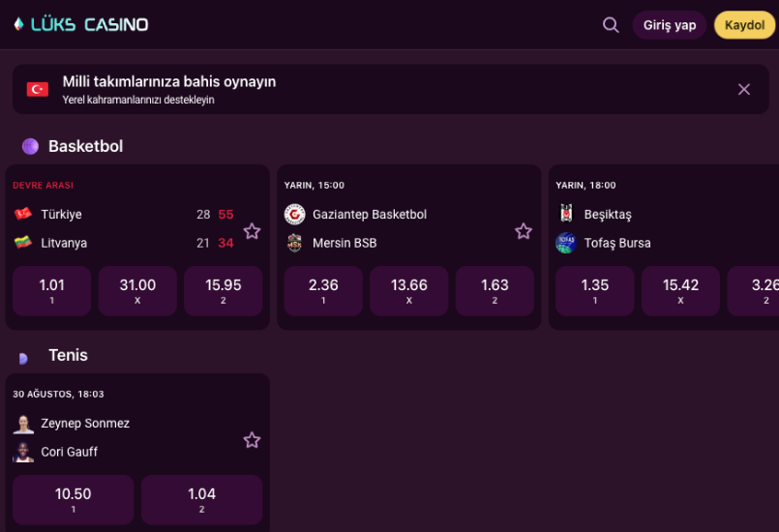779x532 pixels.
Task: Select 1.35 odds for Beşiktaş
Action: (x=595, y=291)
